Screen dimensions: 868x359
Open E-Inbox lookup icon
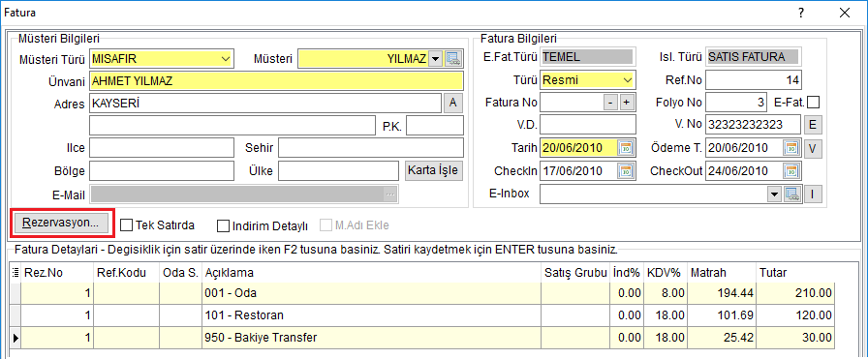click(x=792, y=194)
